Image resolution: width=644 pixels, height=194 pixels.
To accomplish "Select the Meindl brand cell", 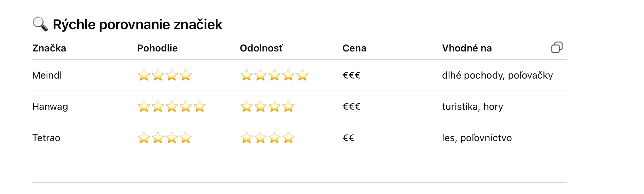I will pos(47,75).
